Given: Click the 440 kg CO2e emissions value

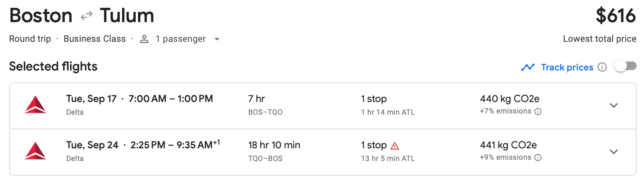Looking at the screenshot, I should 510,99.
